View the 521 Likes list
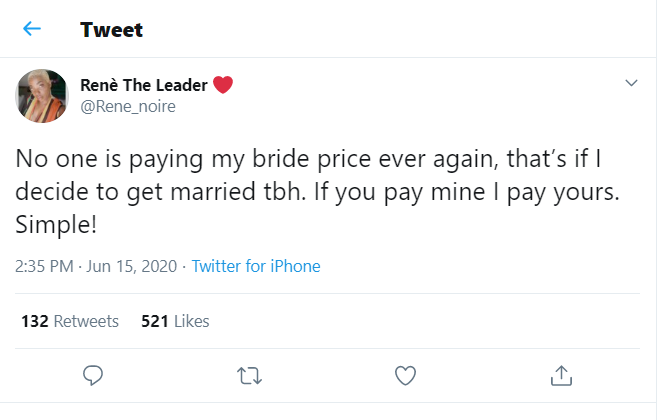This screenshot has width=658, height=420. tap(175, 321)
